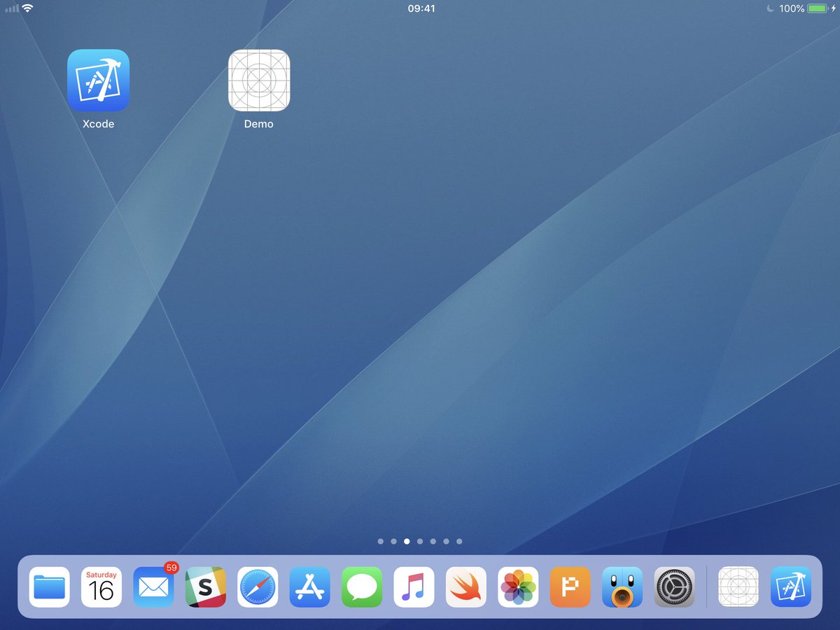This screenshot has height=630, width=840.
Task: Open recent Demo app in the dock
Action: [738, 587]
